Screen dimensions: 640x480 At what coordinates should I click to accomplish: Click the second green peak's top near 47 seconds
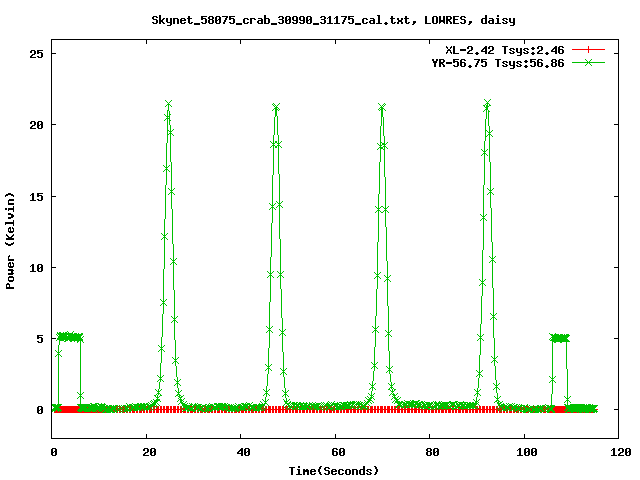click(x=276, y=107)
